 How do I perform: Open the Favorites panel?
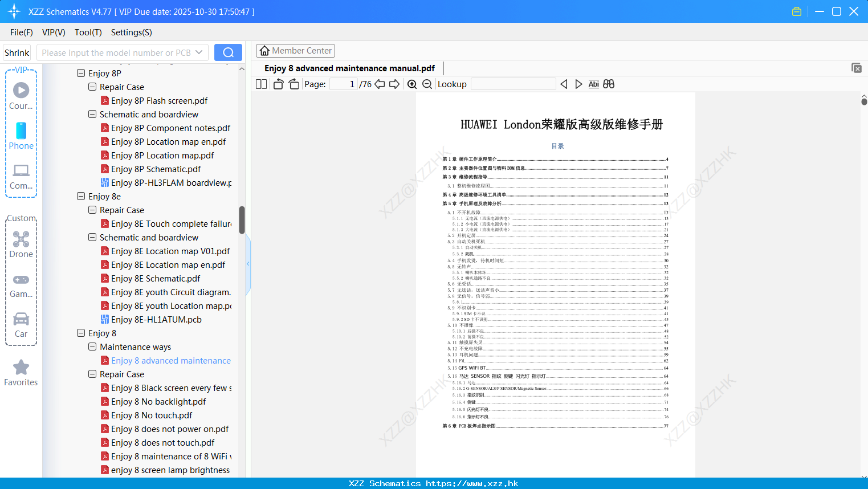(21, 373)
